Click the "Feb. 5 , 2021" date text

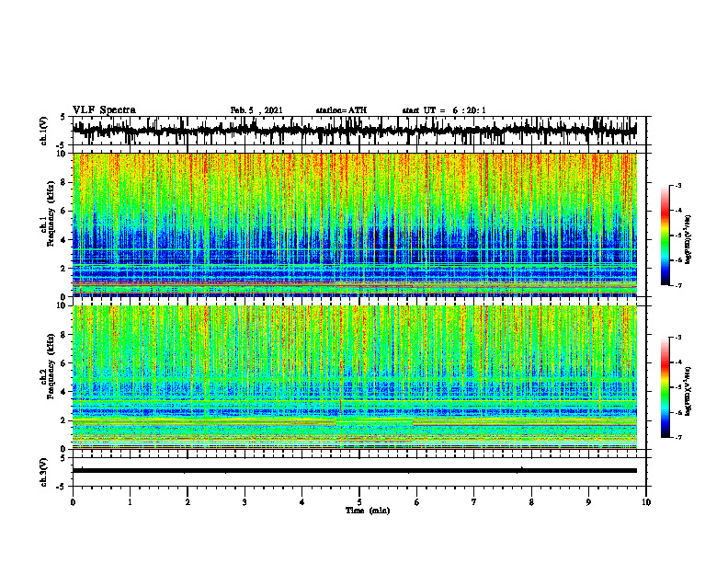click(256, 110)
